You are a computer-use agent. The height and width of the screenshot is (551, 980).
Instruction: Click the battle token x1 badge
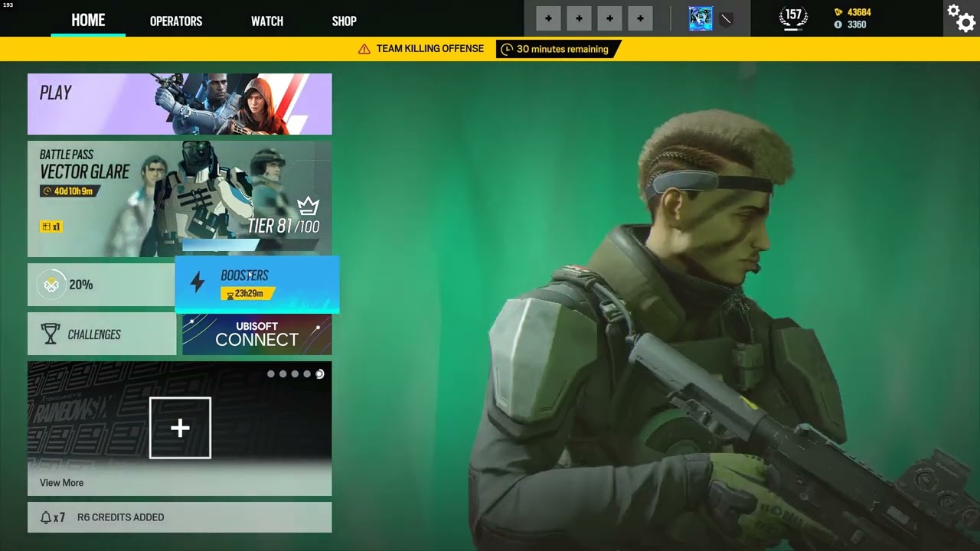pyautogui.click(x=51, y=227)
